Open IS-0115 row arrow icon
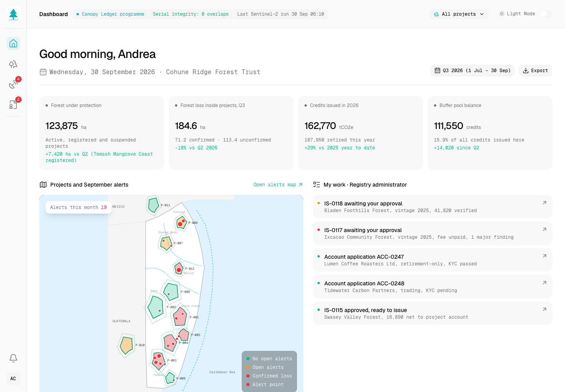565x392 pixels. tap(544, 309)
